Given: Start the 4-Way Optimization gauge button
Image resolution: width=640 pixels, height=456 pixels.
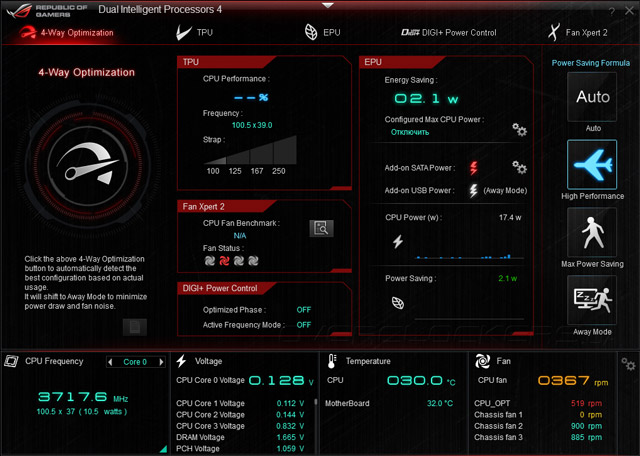Looking at the screenshot, I should point(87,166).
